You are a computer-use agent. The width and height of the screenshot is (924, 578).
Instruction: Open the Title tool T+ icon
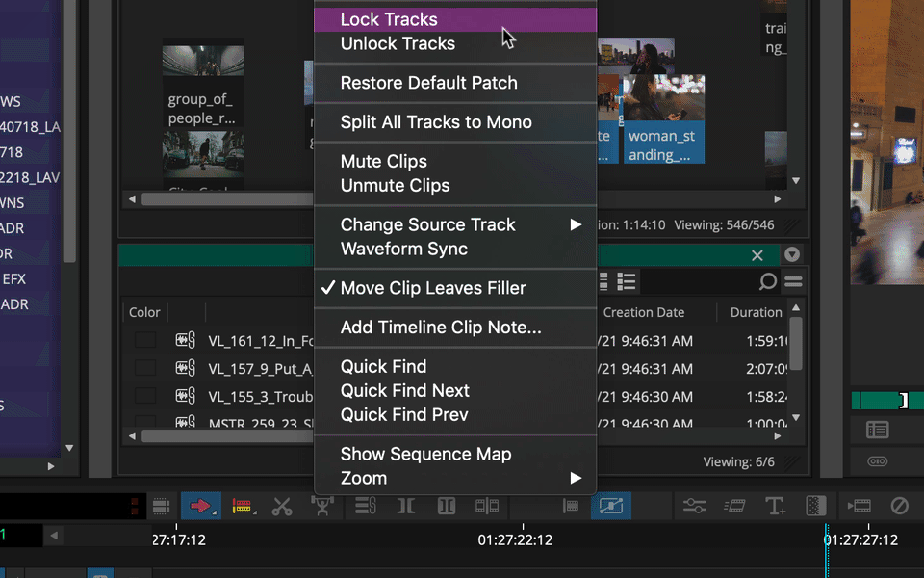click(775, 506)
